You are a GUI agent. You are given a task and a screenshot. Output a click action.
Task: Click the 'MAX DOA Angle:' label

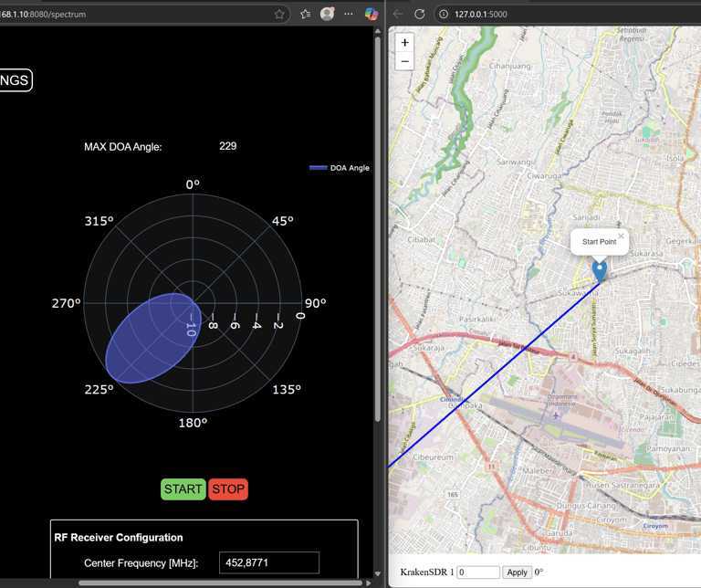[123, 147]
